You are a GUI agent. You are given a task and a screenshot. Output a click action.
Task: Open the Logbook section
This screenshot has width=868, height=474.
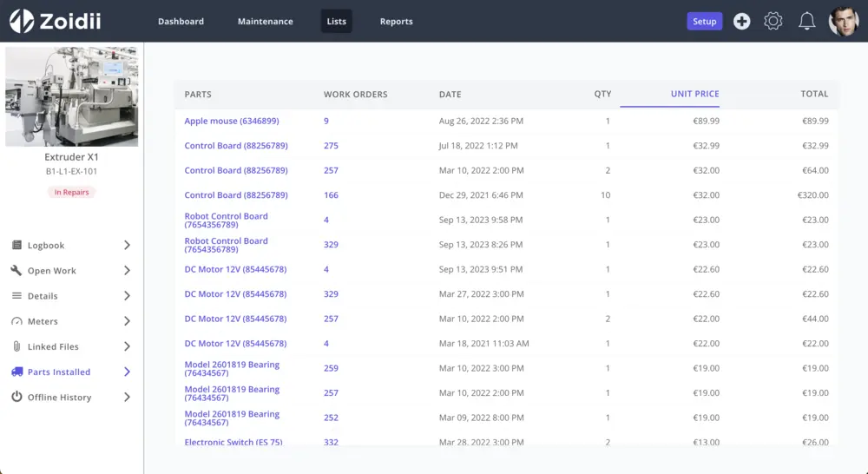[71, 245]
